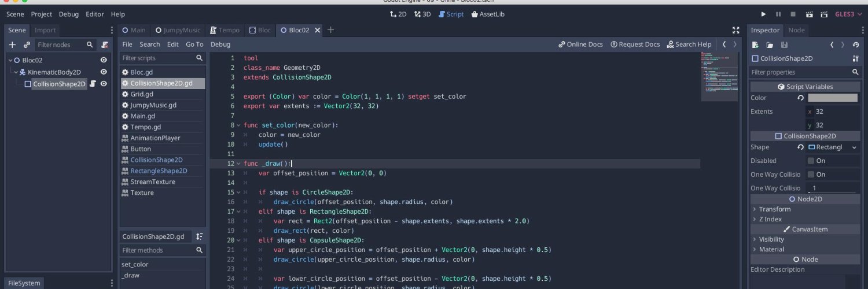Screen dimensions: 868x289
Task: Open the AssetLib workspace
Action: [487, 14]
